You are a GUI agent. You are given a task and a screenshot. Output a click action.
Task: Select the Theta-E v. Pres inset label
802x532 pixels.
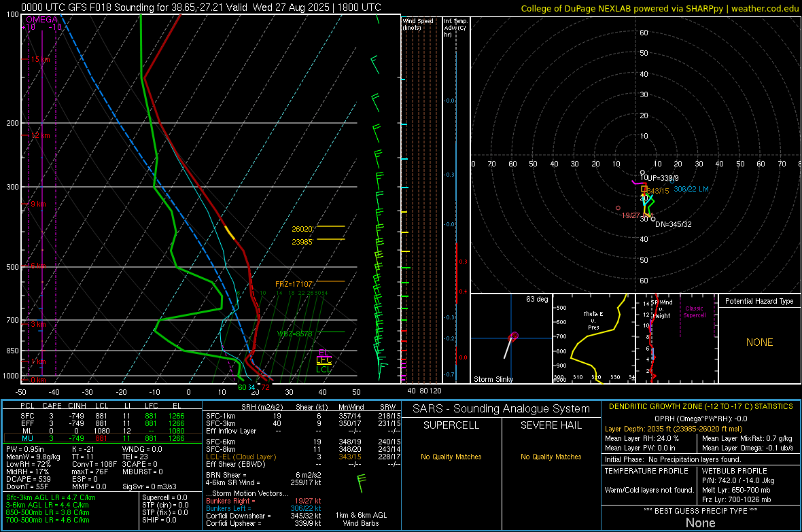coord(593,320)
